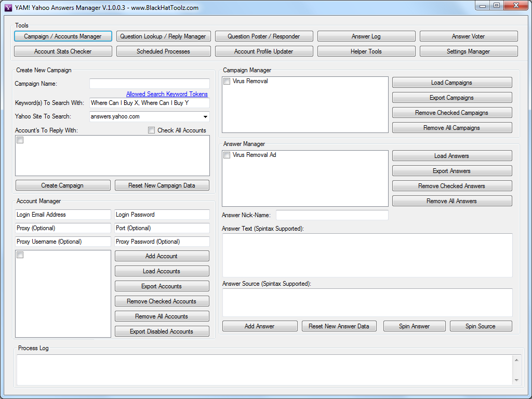Click Process Log scrollbar up arrow
This screenshot has height=399, width=532.
[516, 360]
